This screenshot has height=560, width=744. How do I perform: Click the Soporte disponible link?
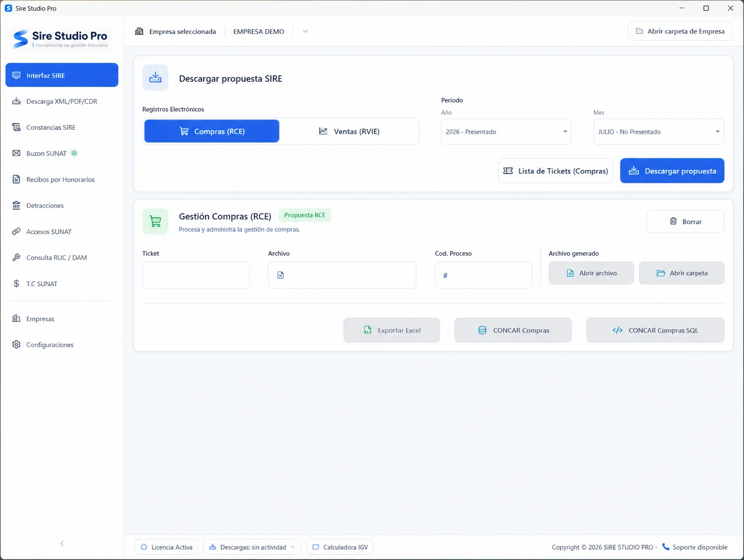[700, 547]
